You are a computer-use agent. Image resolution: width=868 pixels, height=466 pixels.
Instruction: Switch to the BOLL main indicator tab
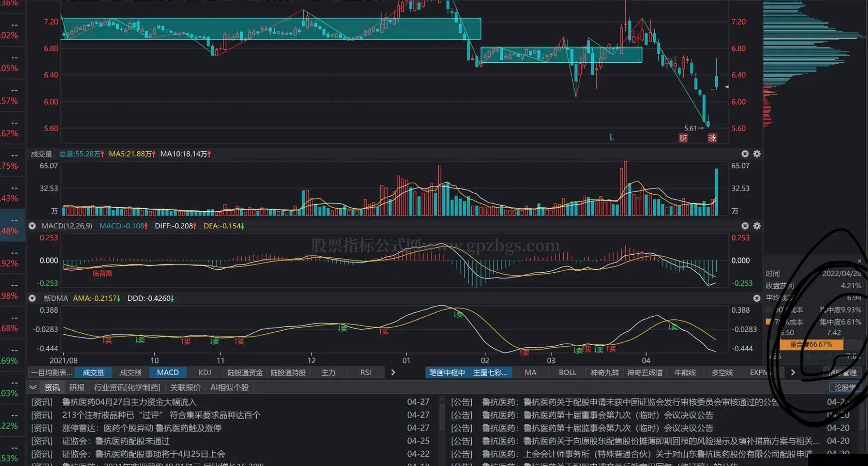tap(567, 372)
